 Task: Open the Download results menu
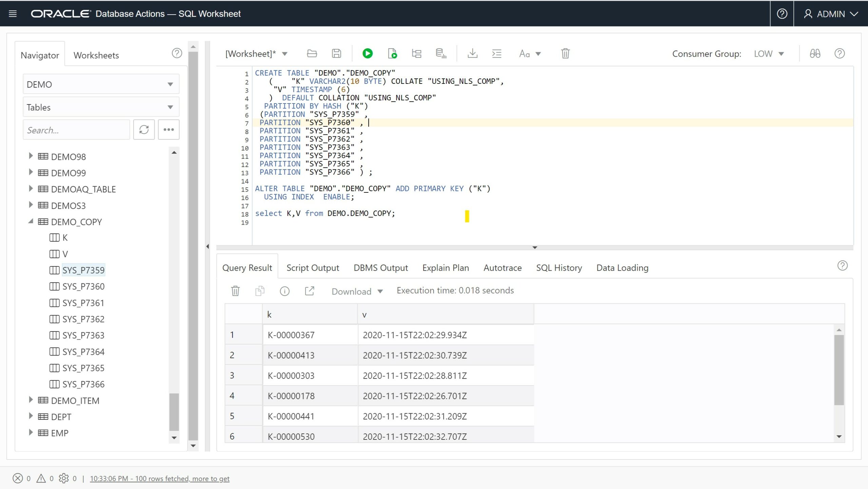[x=357, y=291]
